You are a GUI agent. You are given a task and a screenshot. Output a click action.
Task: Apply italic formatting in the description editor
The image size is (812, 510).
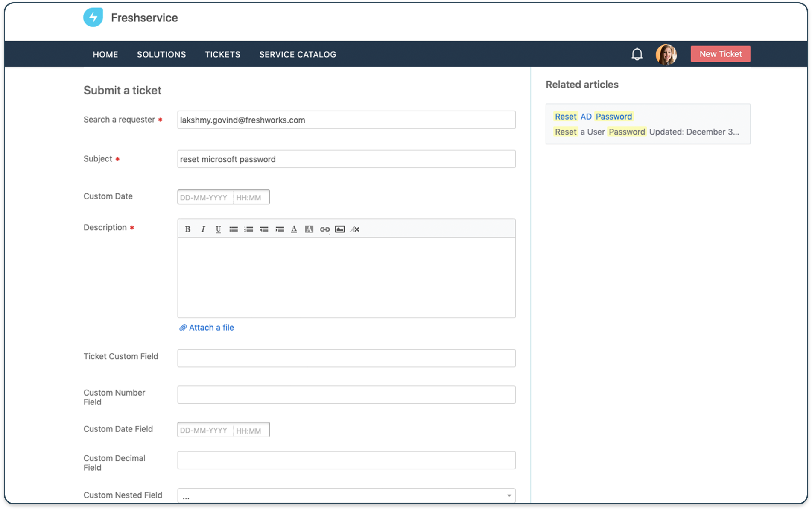tap(203, 229)
